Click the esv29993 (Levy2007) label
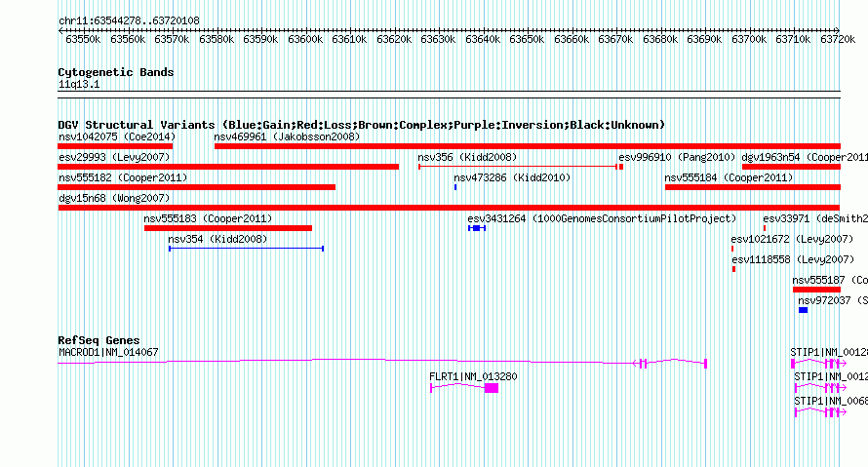Viewport: 868px width, 467px height. (x=114, y=158)
